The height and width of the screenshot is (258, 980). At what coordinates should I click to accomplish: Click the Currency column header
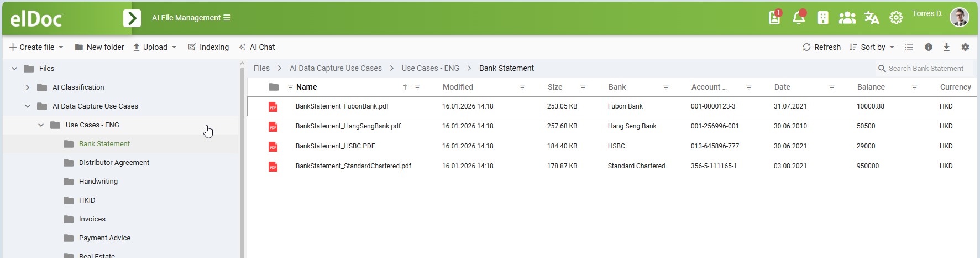pyautogui.click(x=955, y=87)
